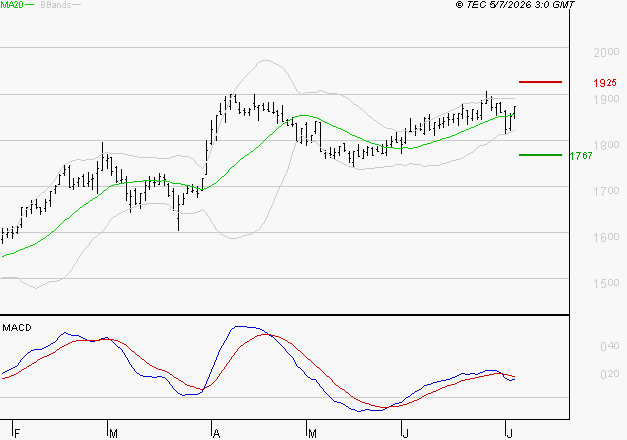
Task: Click the last J month marker
Action: [509, 434]
